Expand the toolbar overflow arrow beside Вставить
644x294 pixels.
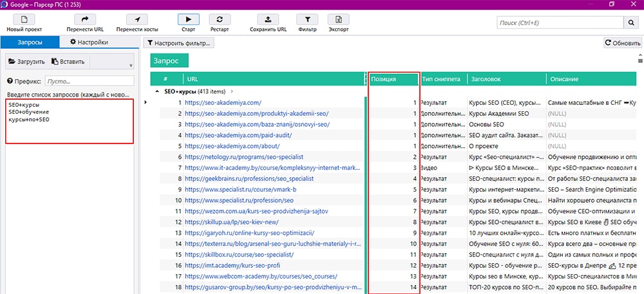[x=131, y=65]
